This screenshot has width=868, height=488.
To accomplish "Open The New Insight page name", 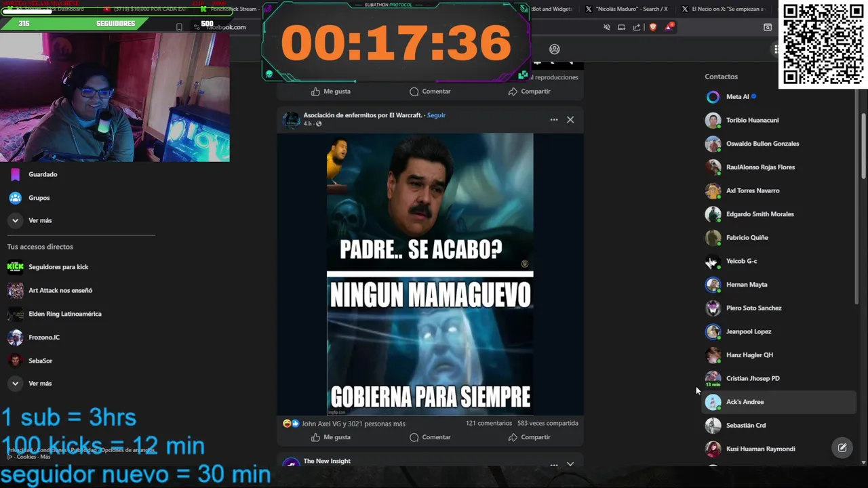I will pos(327,461).
